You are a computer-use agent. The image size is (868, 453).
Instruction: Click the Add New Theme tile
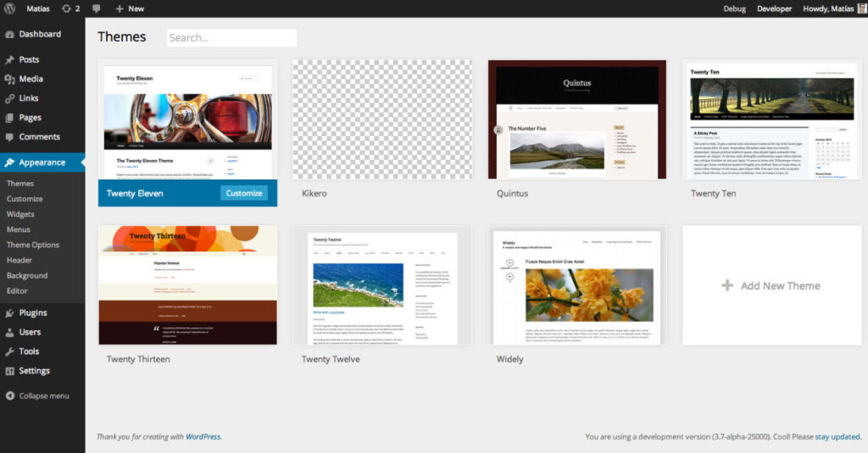tap(771, 286)
